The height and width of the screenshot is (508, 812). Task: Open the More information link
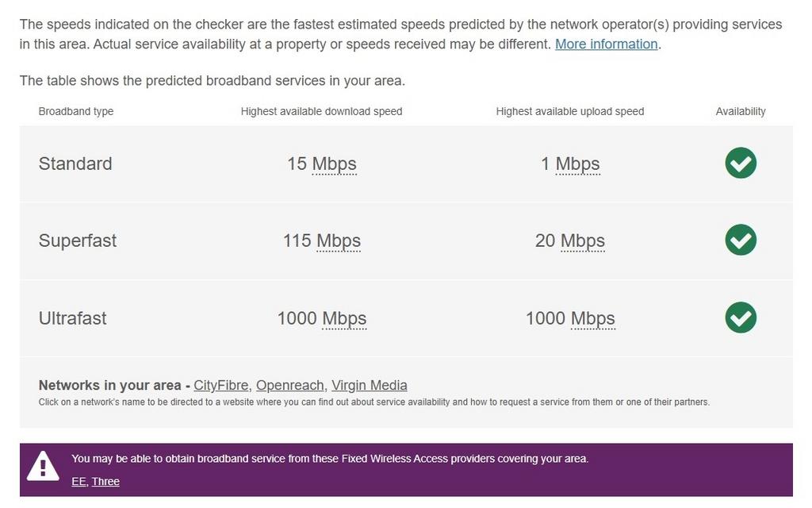pyautogui.click(x=605, y=44)
